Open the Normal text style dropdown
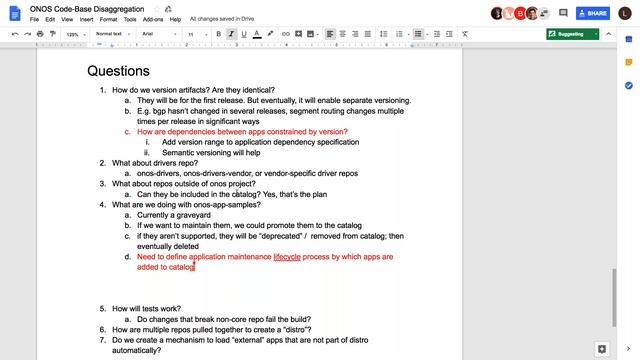This screenshot has width=640, height=360. [x=113, y=34]
